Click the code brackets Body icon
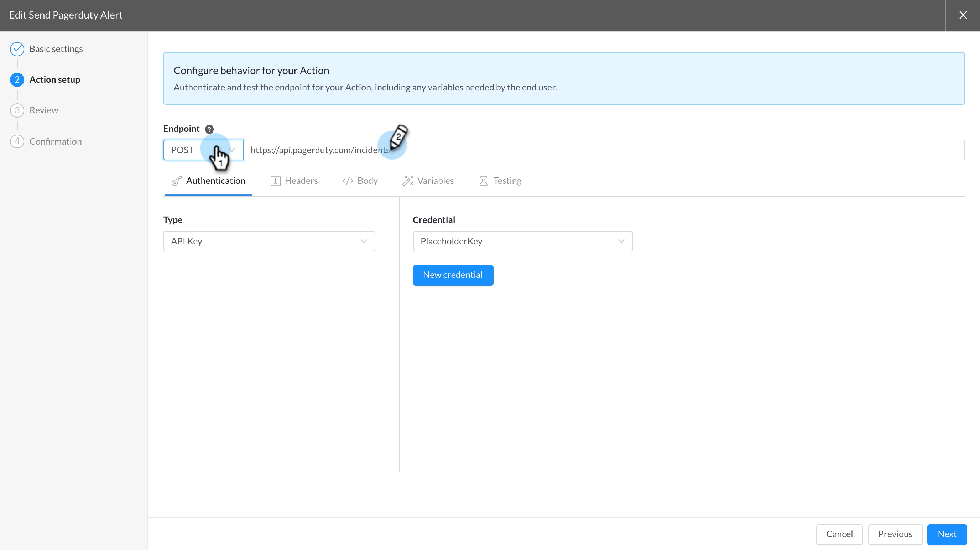This screenshot has height=550, width=980. tap(348, 181)
